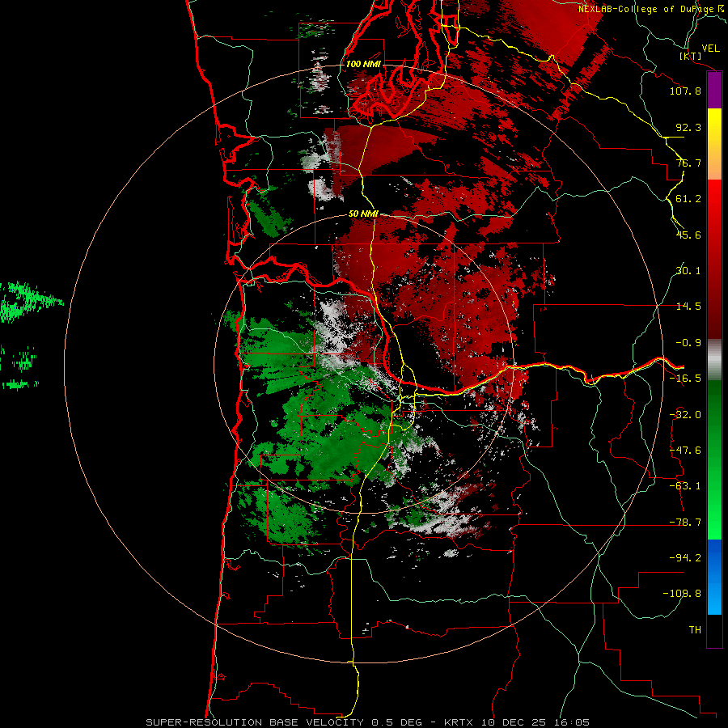The width and height of the screenshot is (728, 728).
Task: Click the VEL legend title
Action: tap(710, 49)
